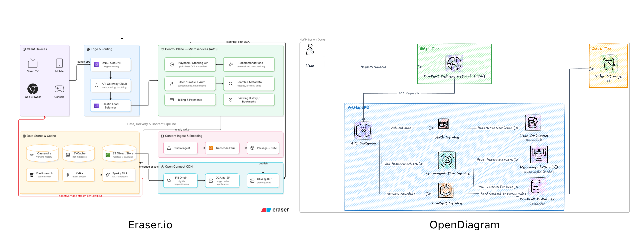This screenshot has height=239, width=644.
Task: Click the Content Database Cassandra icon
Action: (537, 186)
